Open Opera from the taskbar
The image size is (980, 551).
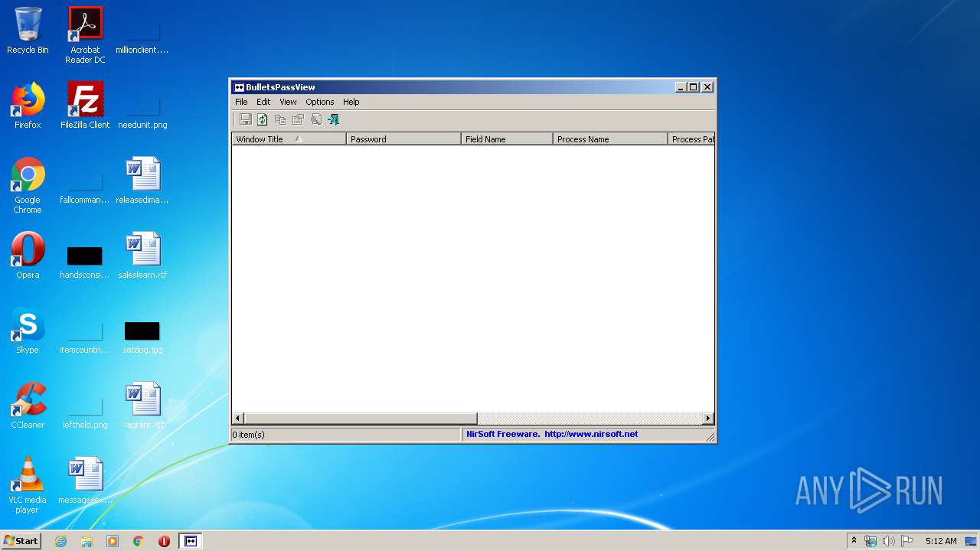click(164, 541)
